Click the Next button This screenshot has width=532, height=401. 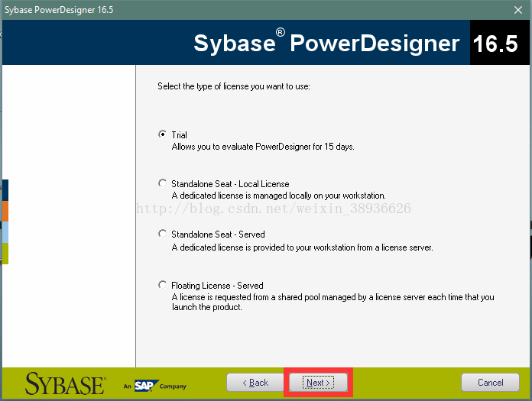pyautogui.click(x=318, y=383)
